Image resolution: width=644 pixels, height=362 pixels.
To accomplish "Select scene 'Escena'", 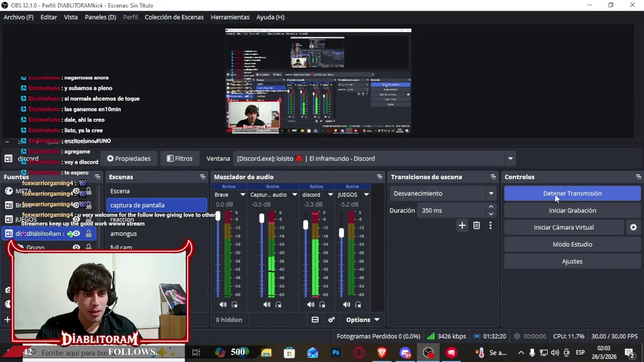I will click(x=157, y=191).
